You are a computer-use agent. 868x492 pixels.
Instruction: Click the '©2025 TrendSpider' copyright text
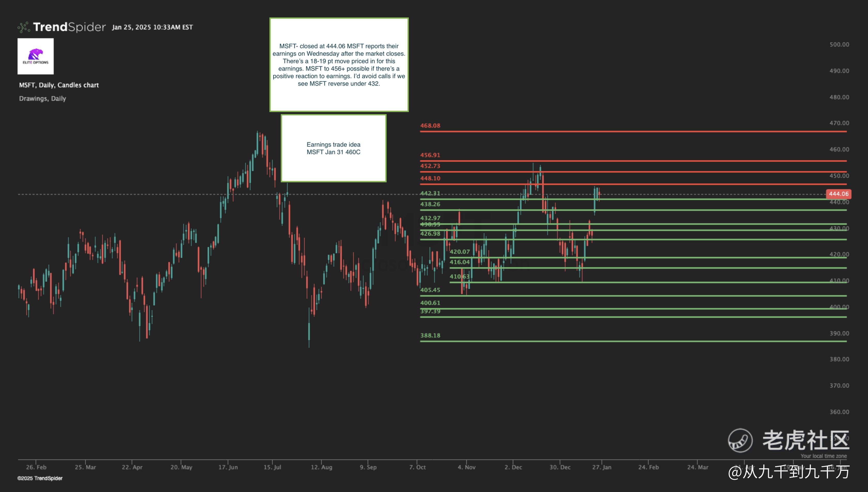[x=40, y=479]
